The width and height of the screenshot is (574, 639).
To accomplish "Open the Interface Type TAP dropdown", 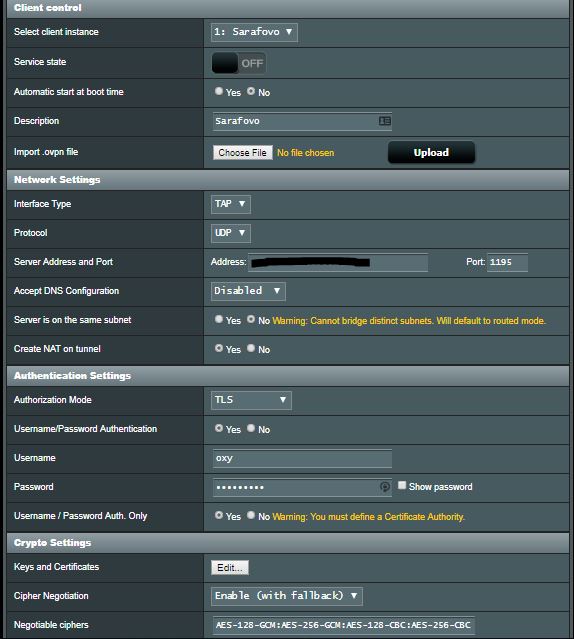I will pyautogui.click(x=231, y=204).
